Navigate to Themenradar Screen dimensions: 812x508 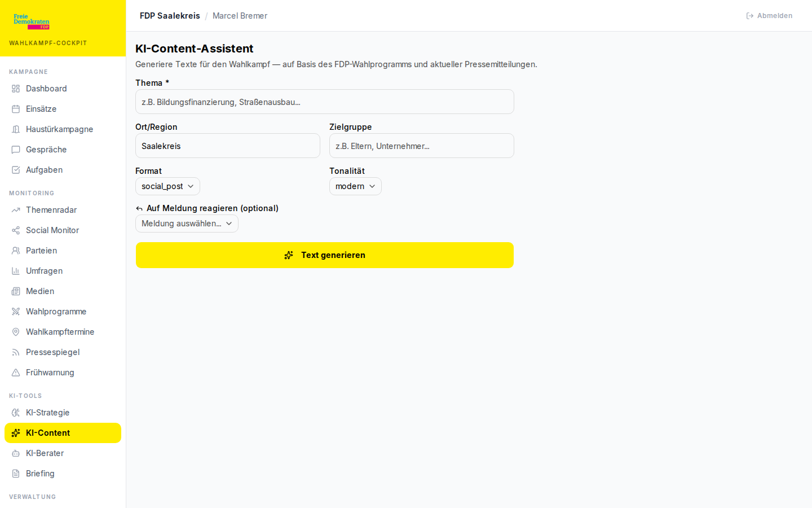pos(63,210)
